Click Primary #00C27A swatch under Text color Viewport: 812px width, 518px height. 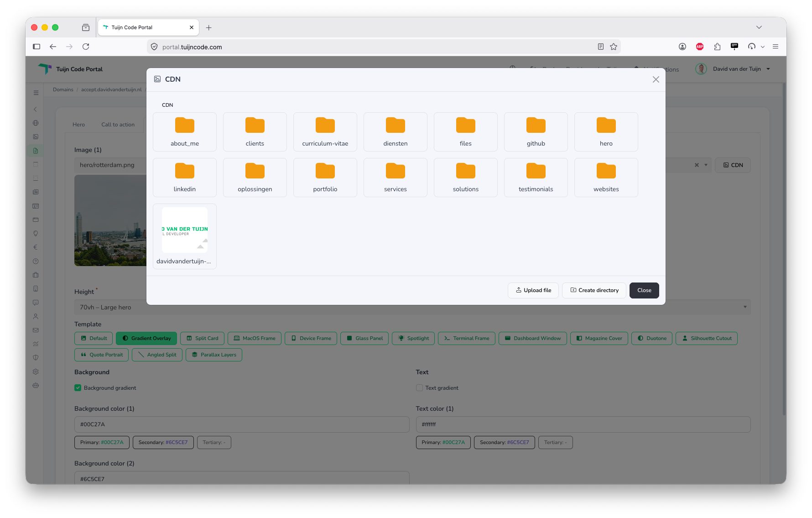pos(443,442)
